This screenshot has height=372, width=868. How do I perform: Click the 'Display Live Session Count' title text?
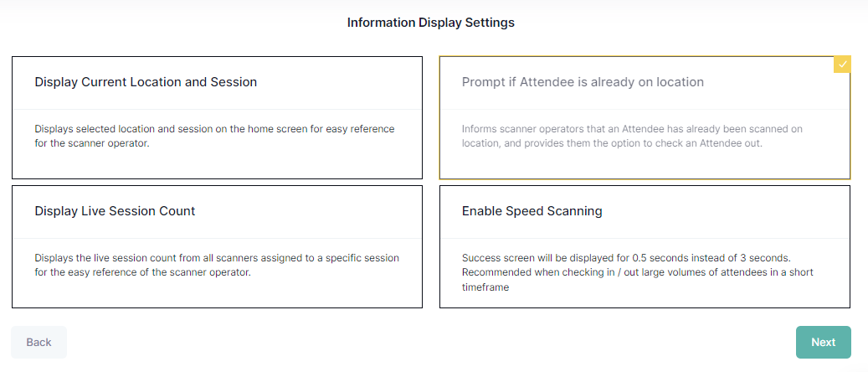(115, 211)
